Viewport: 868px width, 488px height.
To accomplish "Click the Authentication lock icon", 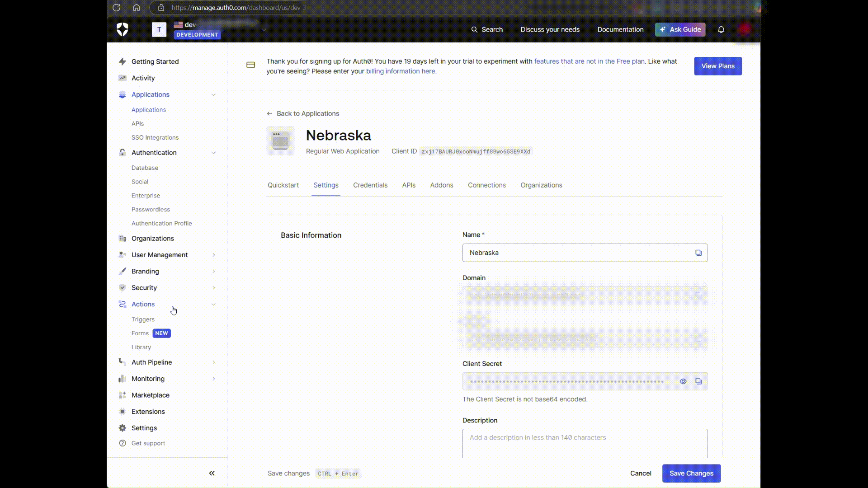I will click(122, 152).
